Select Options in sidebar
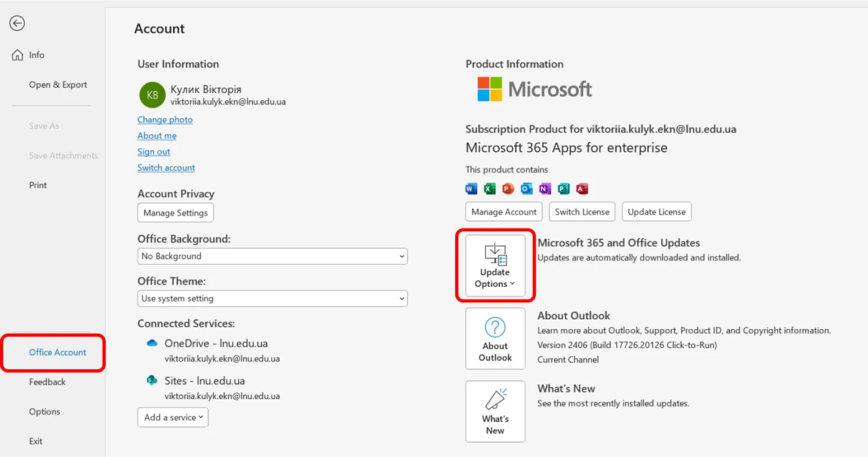The image size is (868, 457). [x=45, y=411]
